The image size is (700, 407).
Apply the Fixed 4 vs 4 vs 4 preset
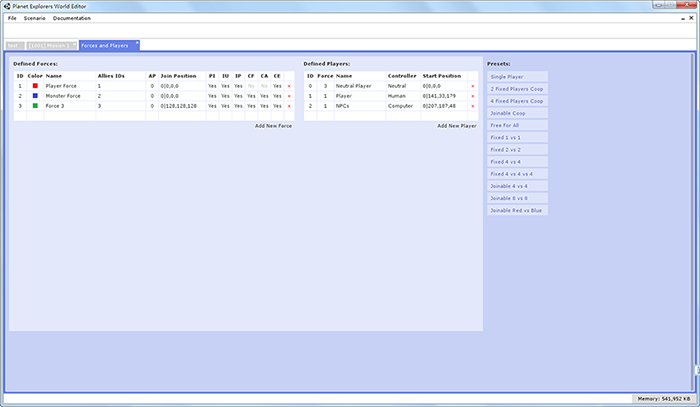click(517, 174)
